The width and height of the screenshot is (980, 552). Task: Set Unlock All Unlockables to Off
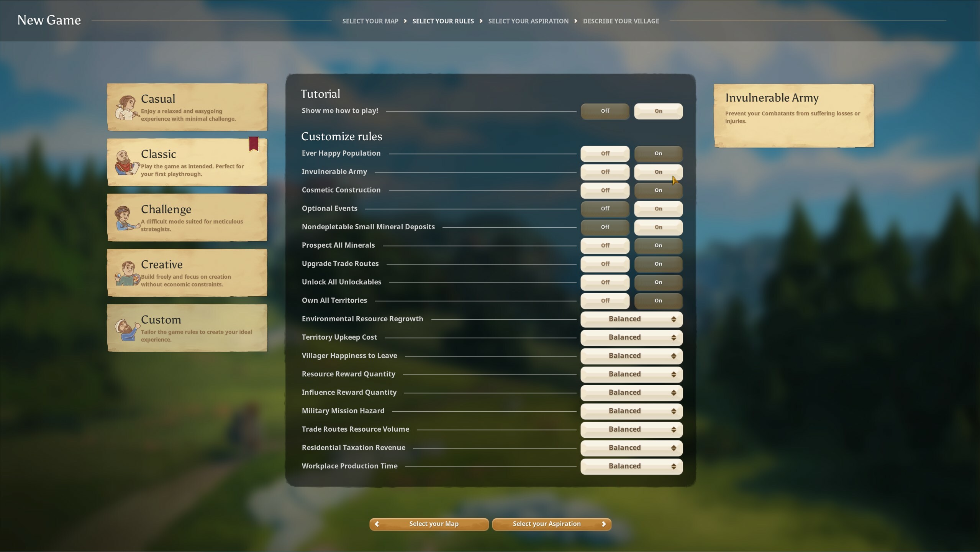(x=605, y=283)
